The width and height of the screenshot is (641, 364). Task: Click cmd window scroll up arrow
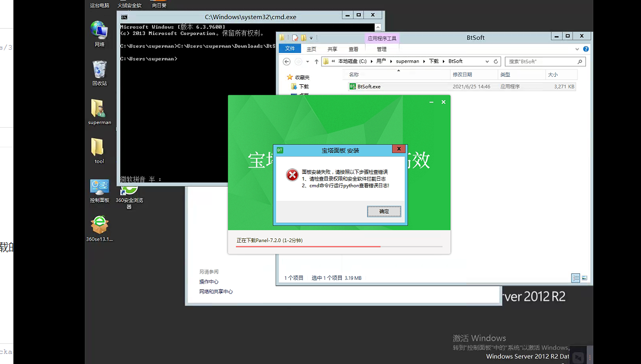[378, 27]
